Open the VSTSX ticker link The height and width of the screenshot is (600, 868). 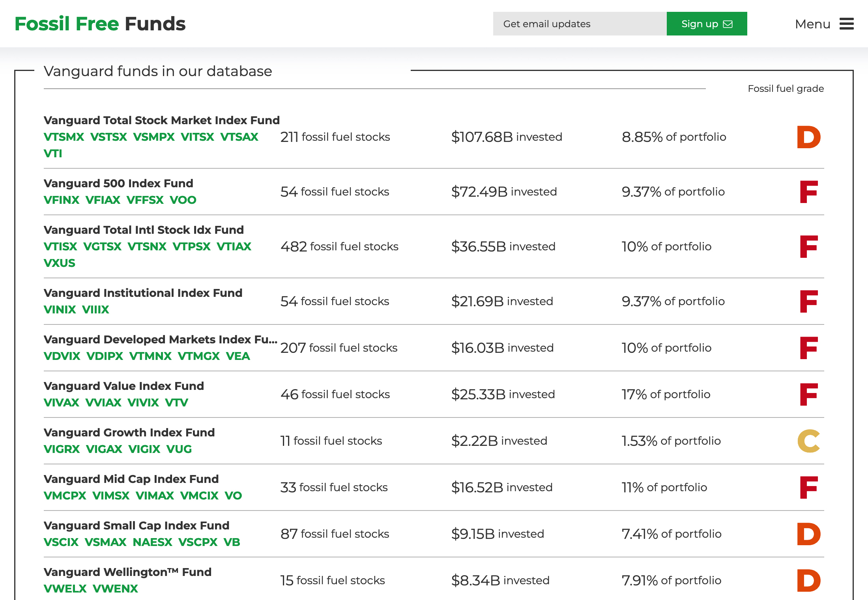[x=108, y=137]
